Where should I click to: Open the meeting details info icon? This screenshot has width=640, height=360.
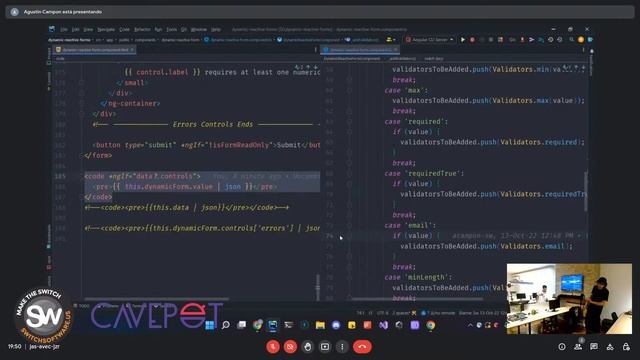(x=562, y=347)
